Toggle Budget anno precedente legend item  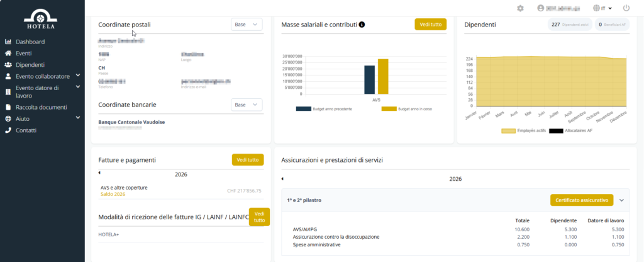pos(324,109)
